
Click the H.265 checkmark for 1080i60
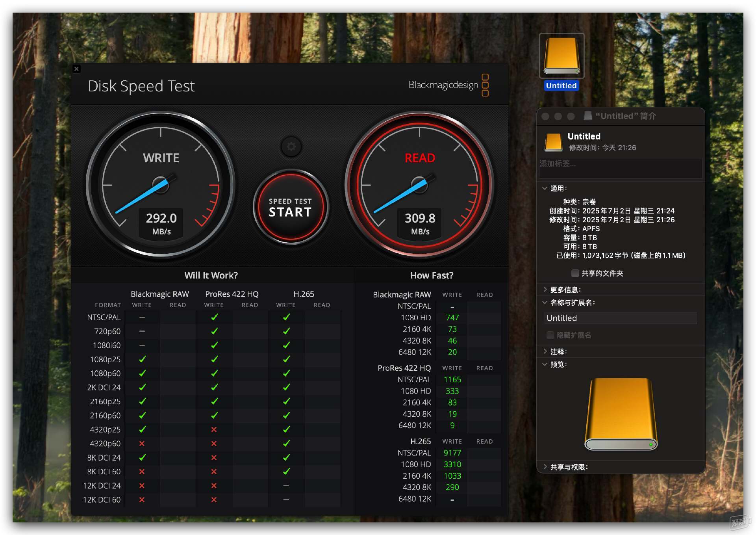[286, 345]
